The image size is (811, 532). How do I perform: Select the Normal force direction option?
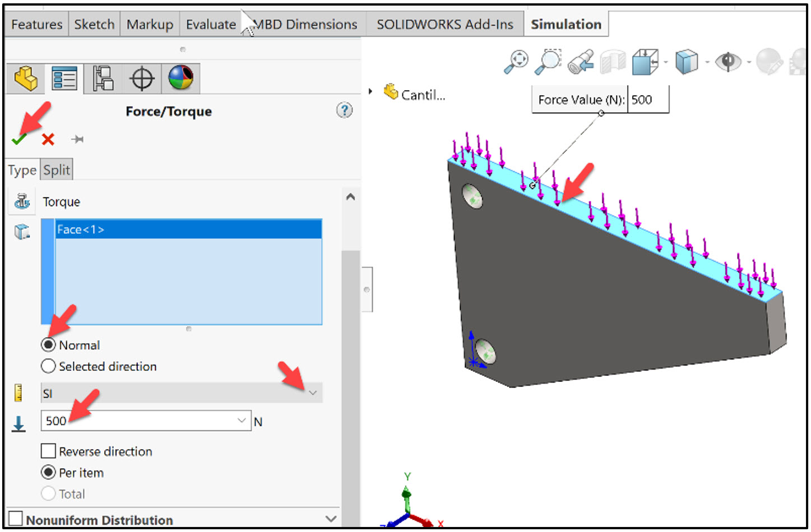tap(49, 345)
